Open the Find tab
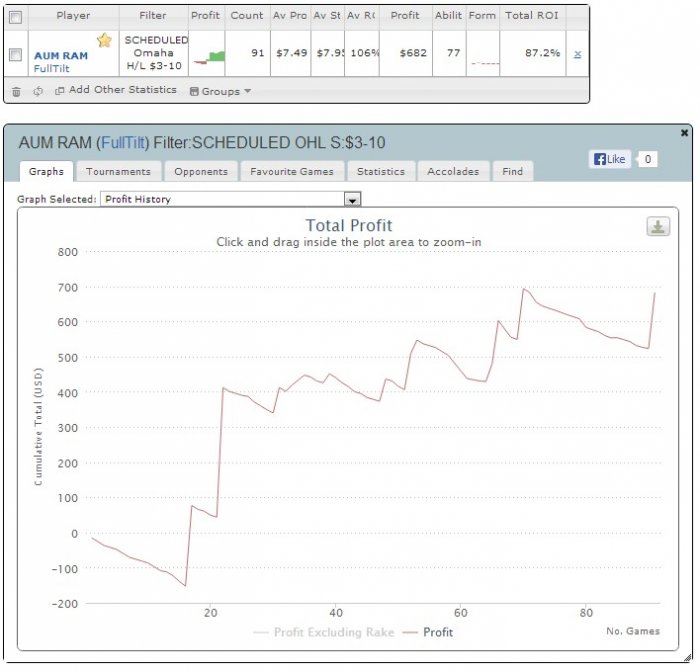The image size is (700, 672). tap(512, 172)
